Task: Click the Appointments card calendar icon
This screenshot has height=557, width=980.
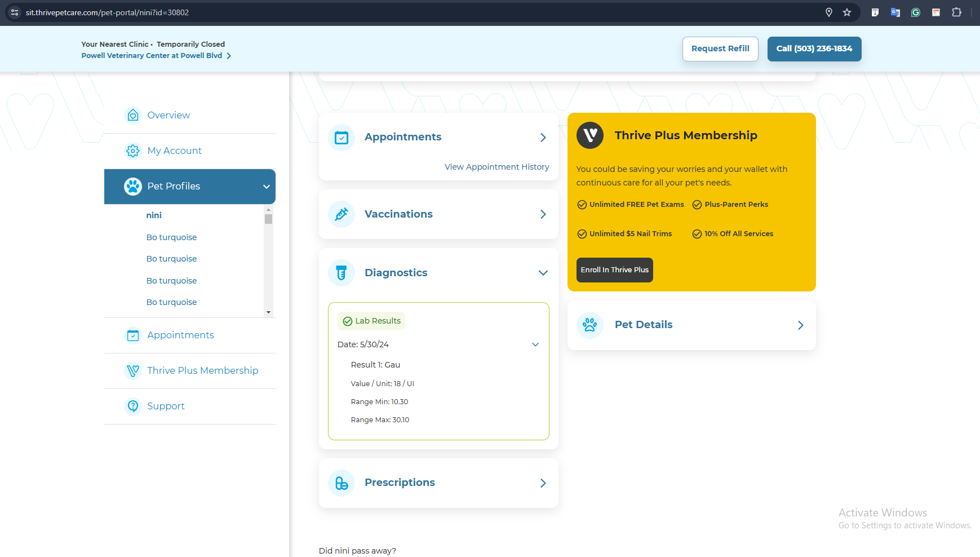Action: (342, 138)
